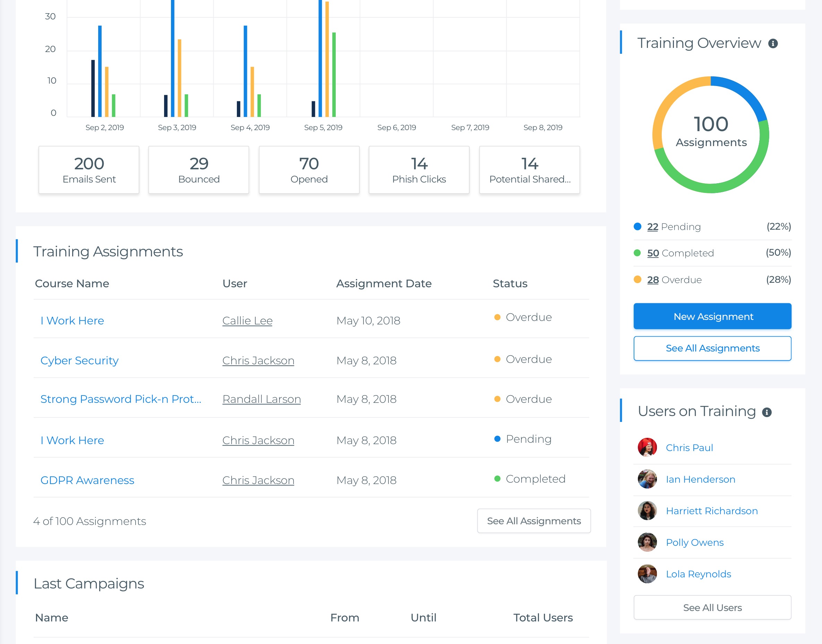Screen dimensions: 822x644
Task: Click the blue New Assignment button
Action: 712,316
